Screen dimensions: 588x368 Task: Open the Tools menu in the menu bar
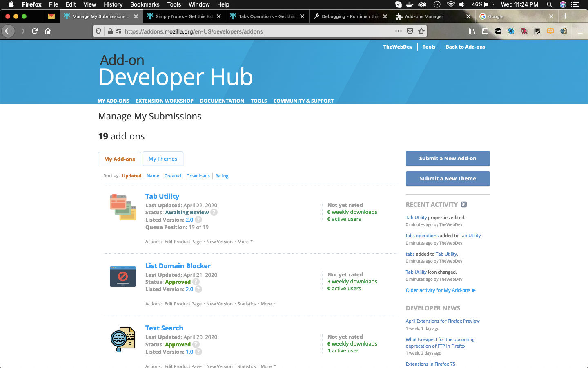(174, 4)
